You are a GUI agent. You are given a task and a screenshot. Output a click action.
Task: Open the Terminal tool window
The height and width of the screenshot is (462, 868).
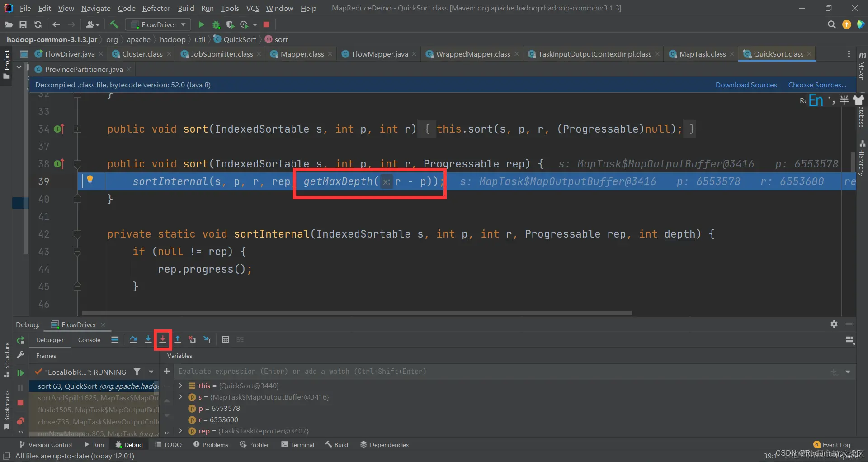point(297,445)
